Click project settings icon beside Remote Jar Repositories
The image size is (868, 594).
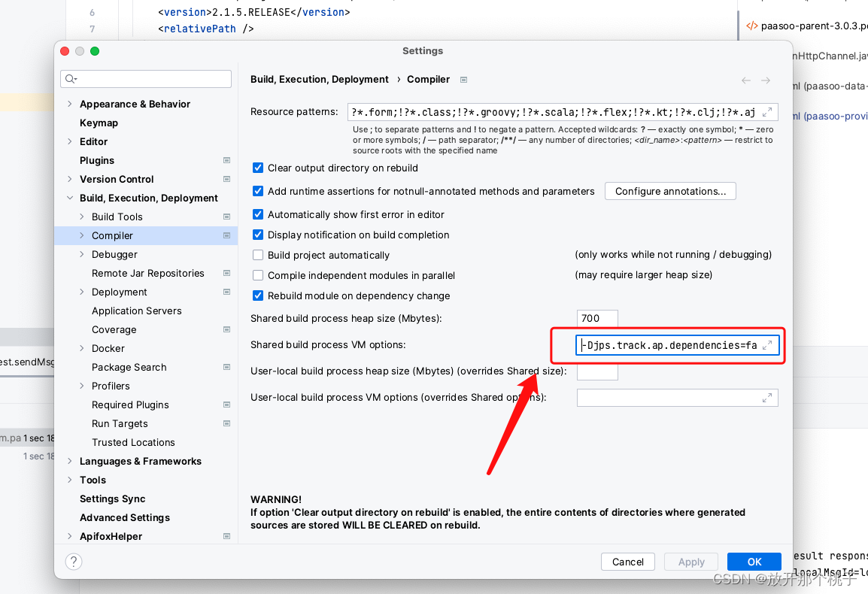click(226, 274)
